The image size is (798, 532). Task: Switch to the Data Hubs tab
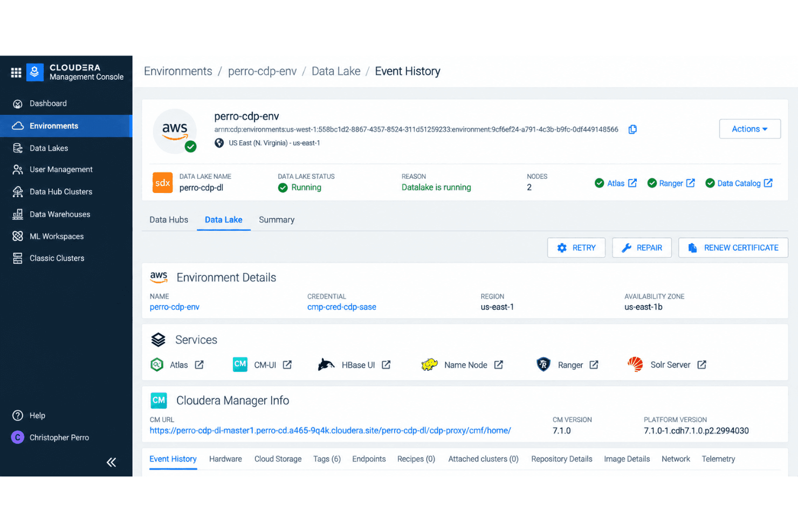169,220
